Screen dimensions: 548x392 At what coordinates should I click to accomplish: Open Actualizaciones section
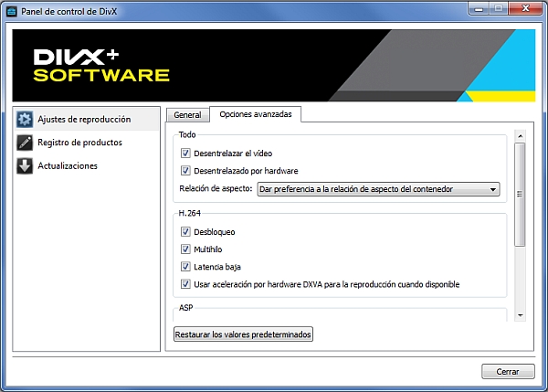87,166
